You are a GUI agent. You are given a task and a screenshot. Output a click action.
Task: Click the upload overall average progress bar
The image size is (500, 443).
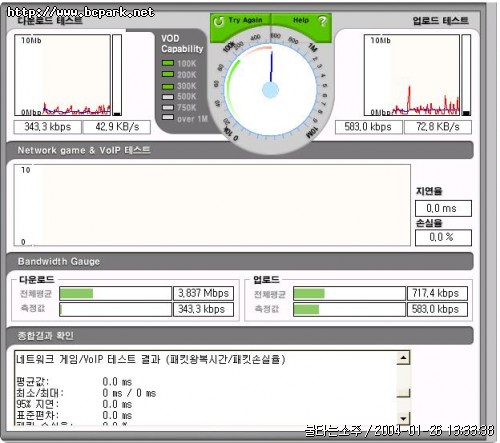[349, 293]
